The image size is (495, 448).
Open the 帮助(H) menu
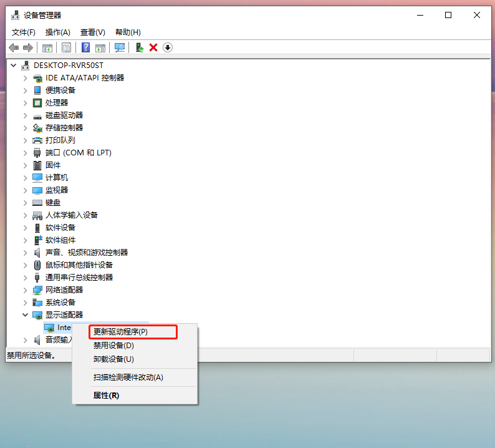click(128, 32)
